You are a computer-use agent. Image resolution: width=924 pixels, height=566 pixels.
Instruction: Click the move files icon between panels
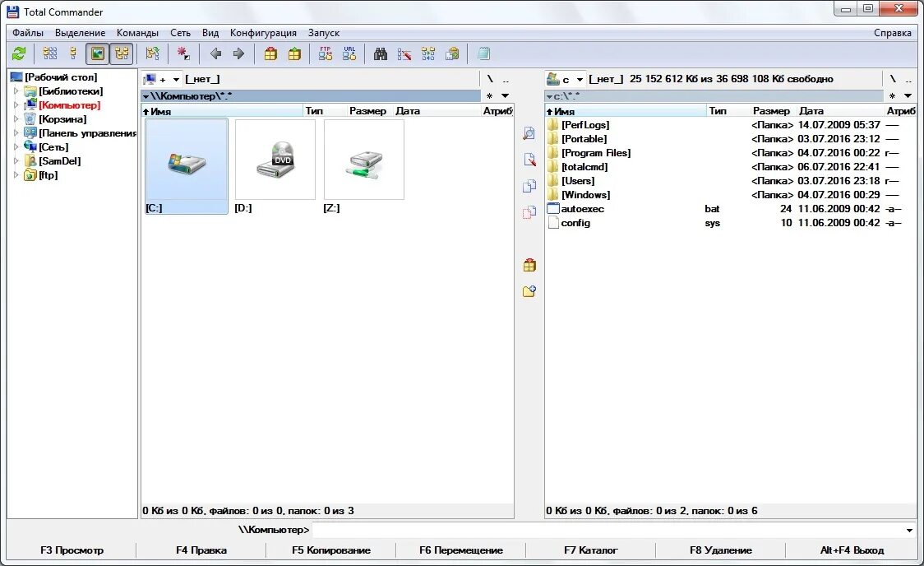click(x=529, y=211)
